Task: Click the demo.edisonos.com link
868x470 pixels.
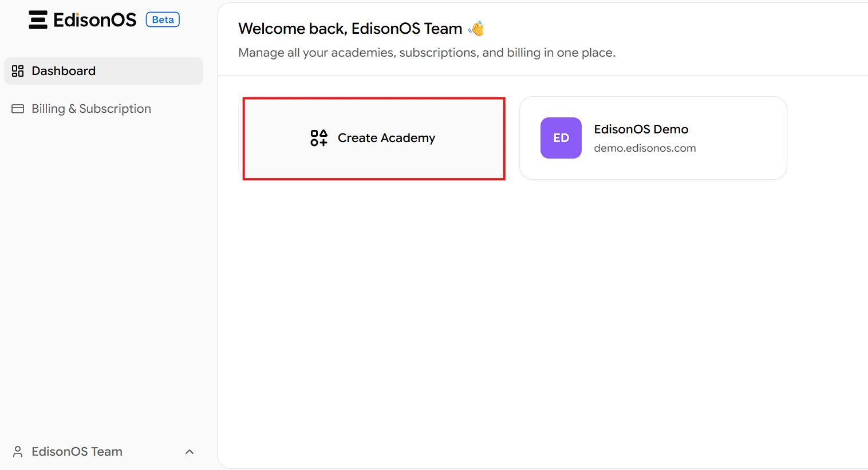Action: click(645, 148)
